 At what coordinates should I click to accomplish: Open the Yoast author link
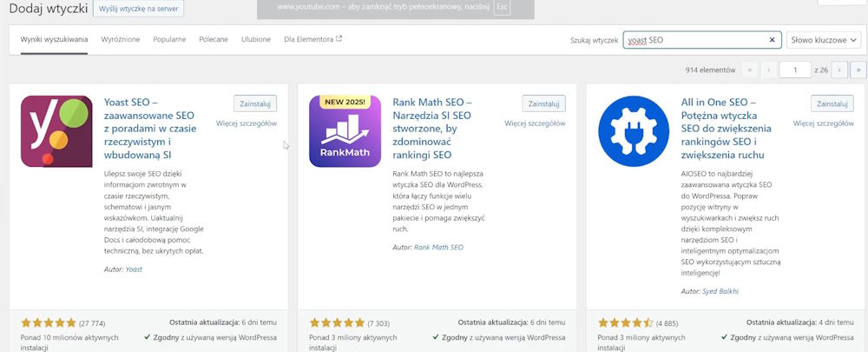[134, 269]
